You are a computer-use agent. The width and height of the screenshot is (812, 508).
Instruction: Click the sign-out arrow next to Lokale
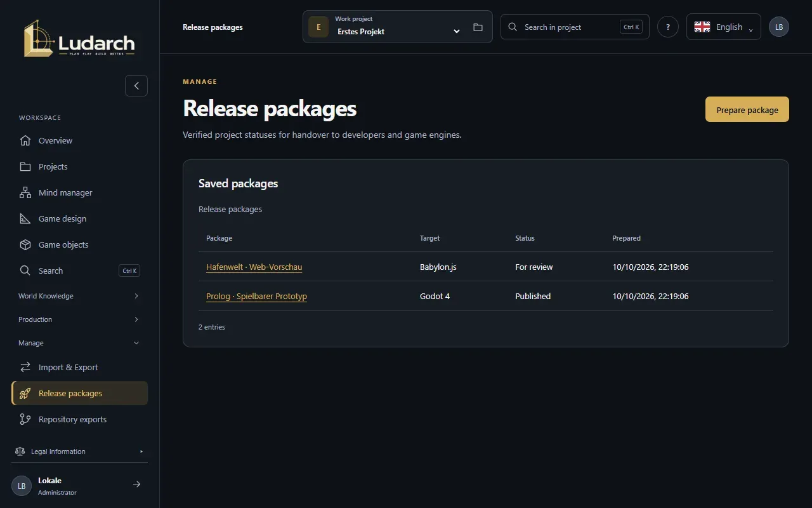click(x=136, y=485)
